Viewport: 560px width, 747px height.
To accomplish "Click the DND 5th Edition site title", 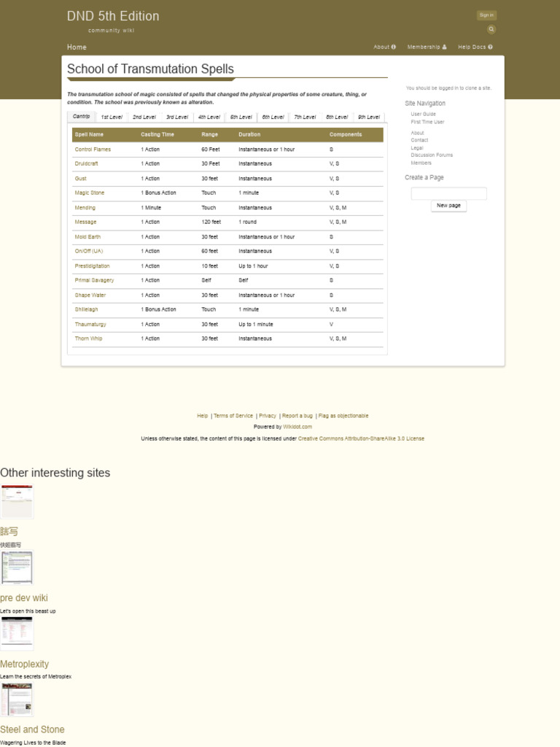I will pos(113,16).
